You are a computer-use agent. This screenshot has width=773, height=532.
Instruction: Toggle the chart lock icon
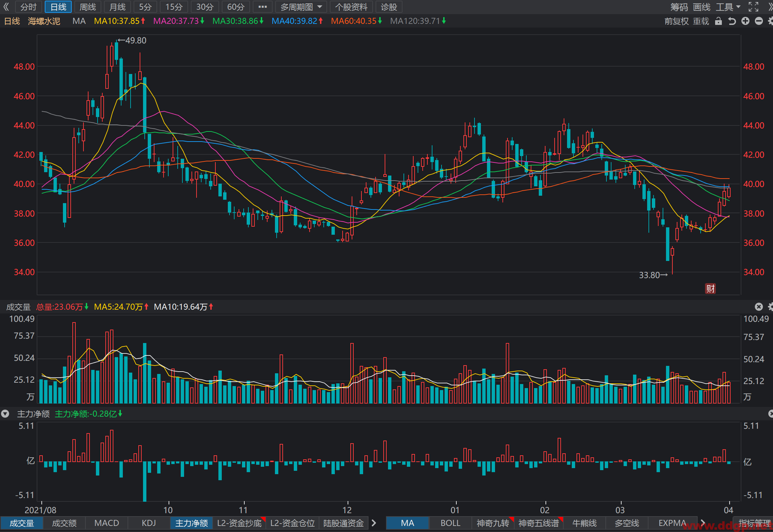point(718,21)
